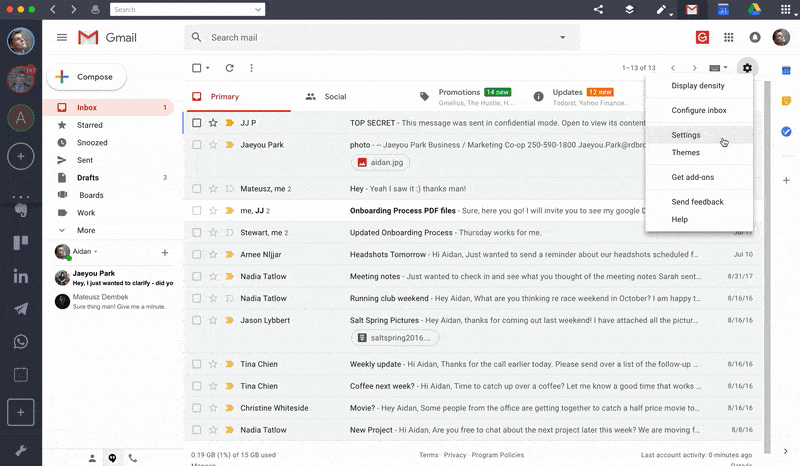Viewport: 800px width, 466px height.
Task: Tick the Jason Lybbert email checkbox
Action: (x=196, y=320)
